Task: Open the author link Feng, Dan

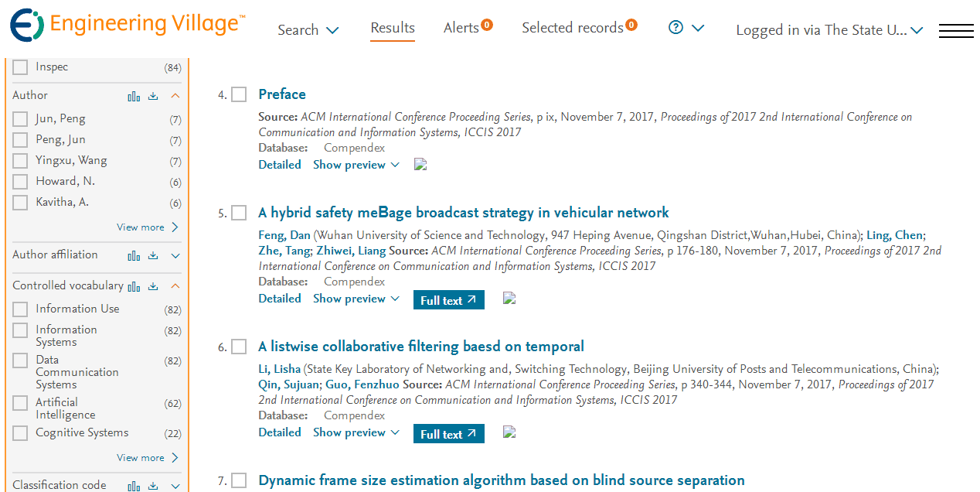Action: point(284,235)
